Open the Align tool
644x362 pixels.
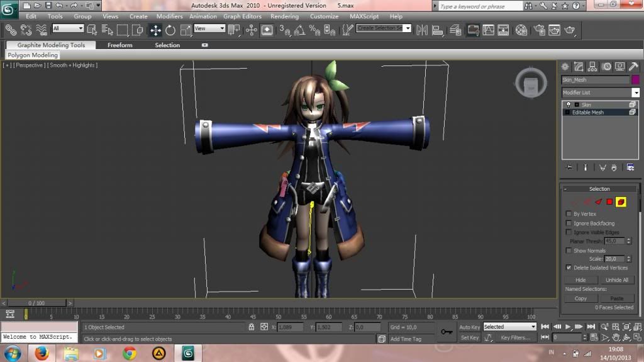(438, 30)
